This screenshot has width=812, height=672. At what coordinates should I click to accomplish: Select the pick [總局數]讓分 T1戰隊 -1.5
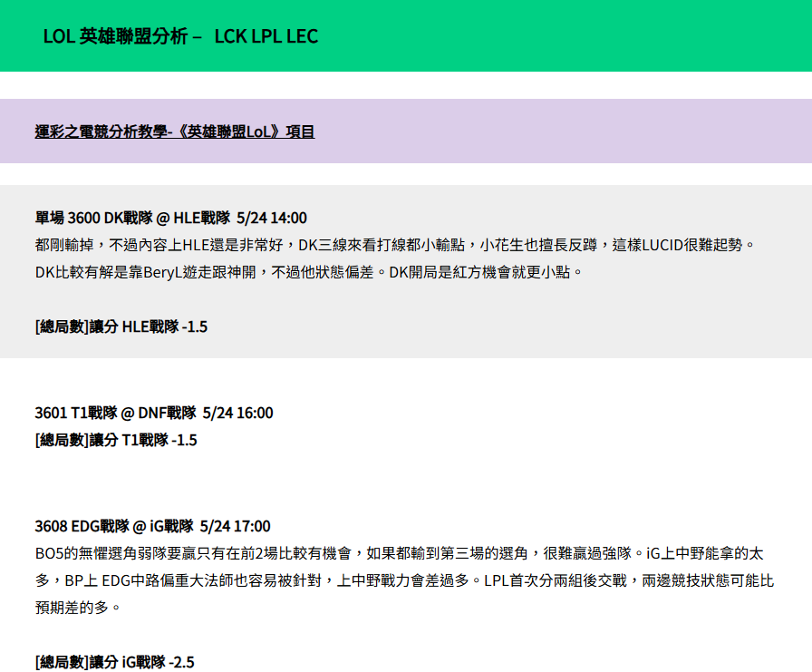[x=116, y=440]
